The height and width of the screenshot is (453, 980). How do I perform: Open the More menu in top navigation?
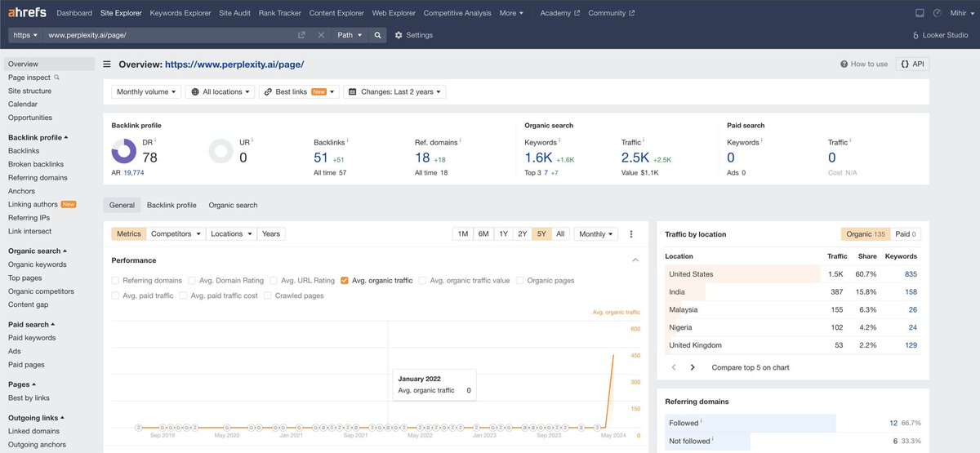tap(510, 13)
